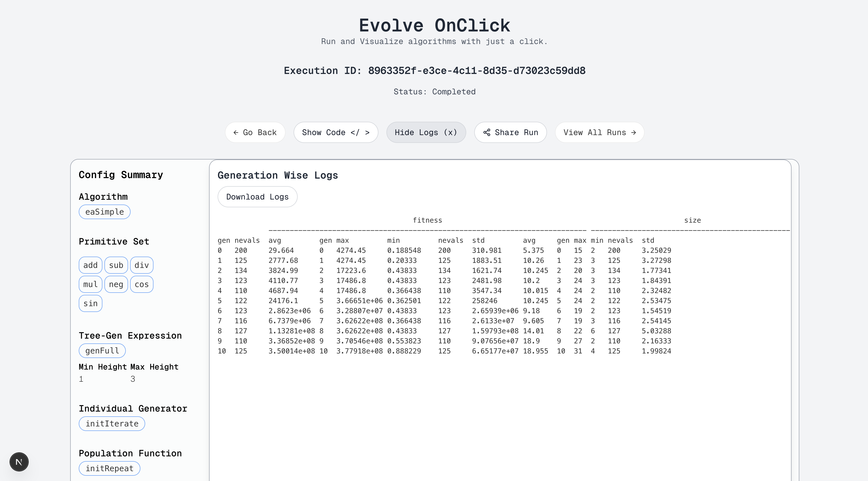Click the Generation Wise Logs heading
868x481 pixels.
(278, 175)
